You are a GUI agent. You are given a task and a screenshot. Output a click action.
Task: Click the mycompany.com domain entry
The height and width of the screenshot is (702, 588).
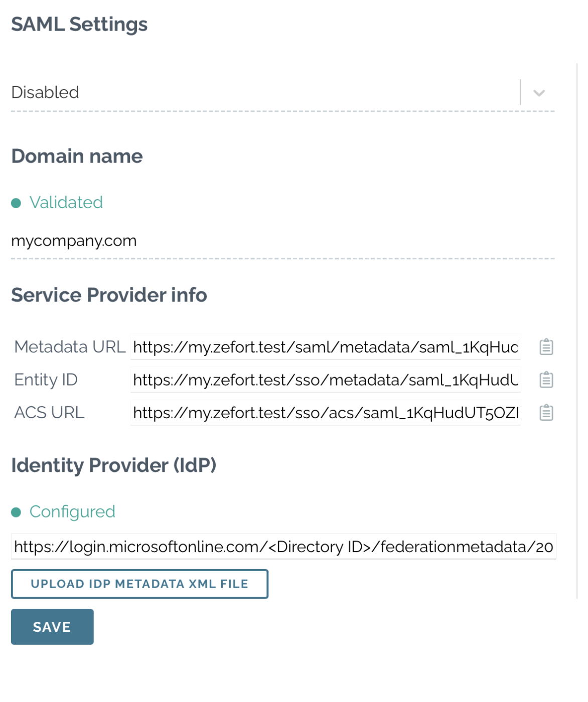click(x=73, y=240)
